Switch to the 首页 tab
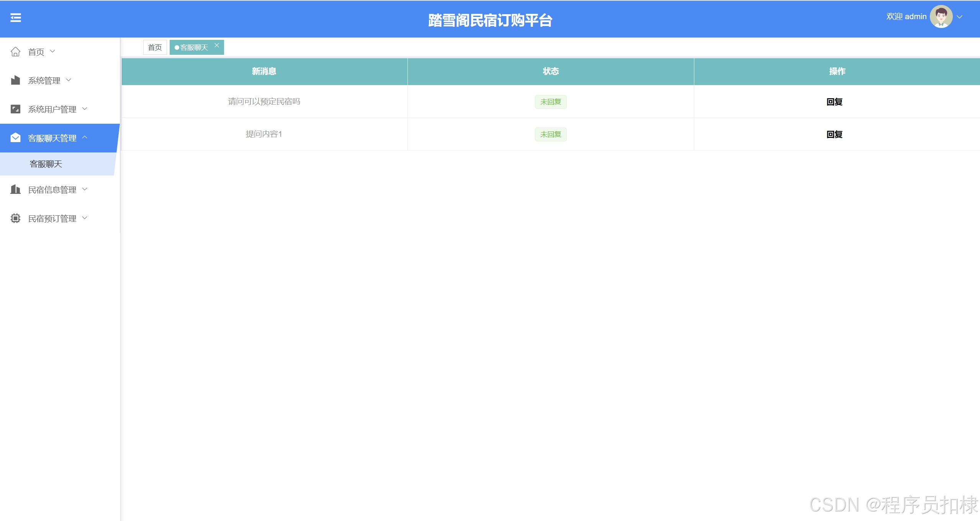Viewport: 980px width, 521px height. [155, 48]
